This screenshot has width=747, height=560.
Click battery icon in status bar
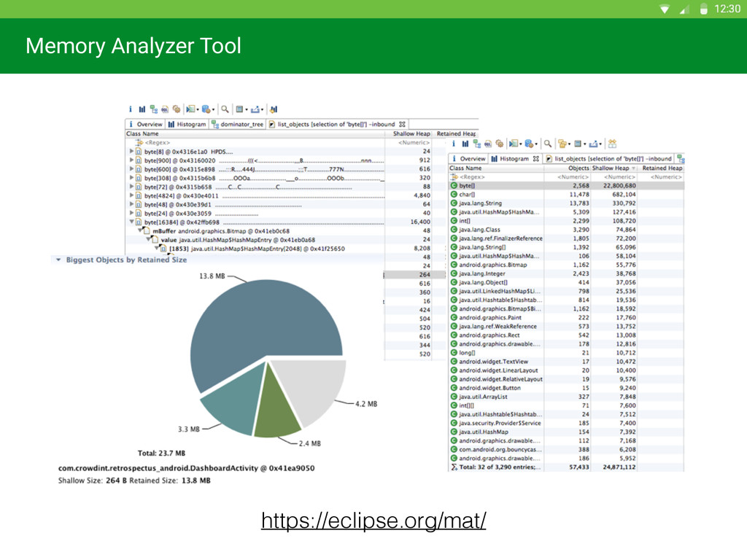pos(704,9)
